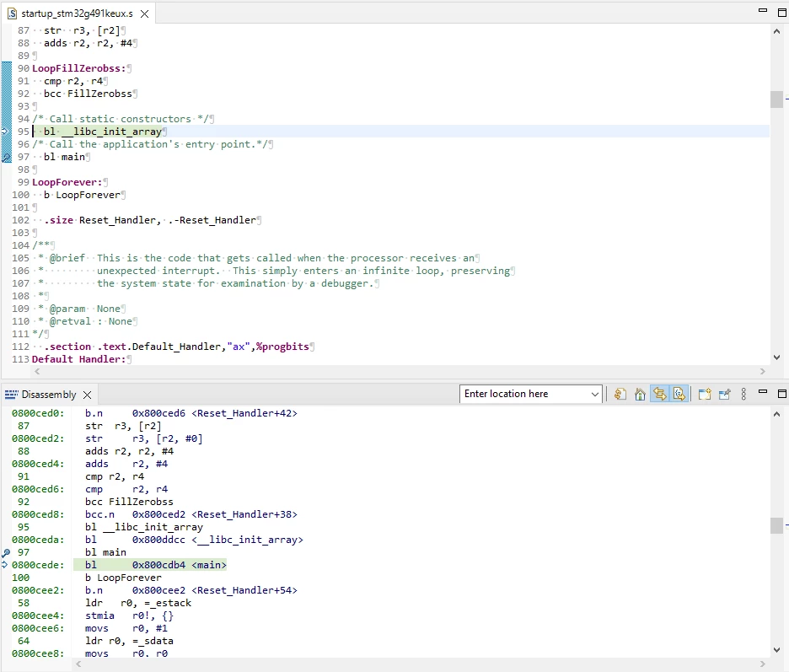Close the startup_stm32g491keux.s editor tab
The width and height of the screenshot is (789, 672).
[144, 13]
